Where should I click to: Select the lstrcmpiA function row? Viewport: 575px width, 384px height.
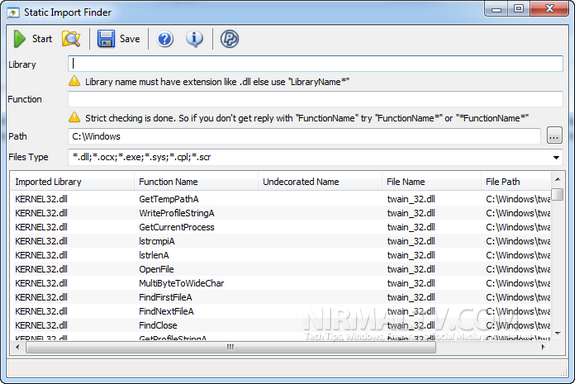tap(281, 241)
